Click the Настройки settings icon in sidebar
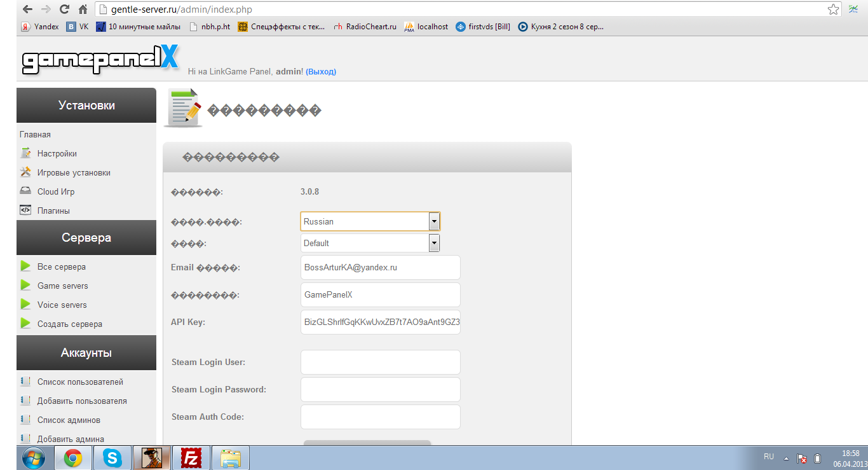 click(25, 153)
